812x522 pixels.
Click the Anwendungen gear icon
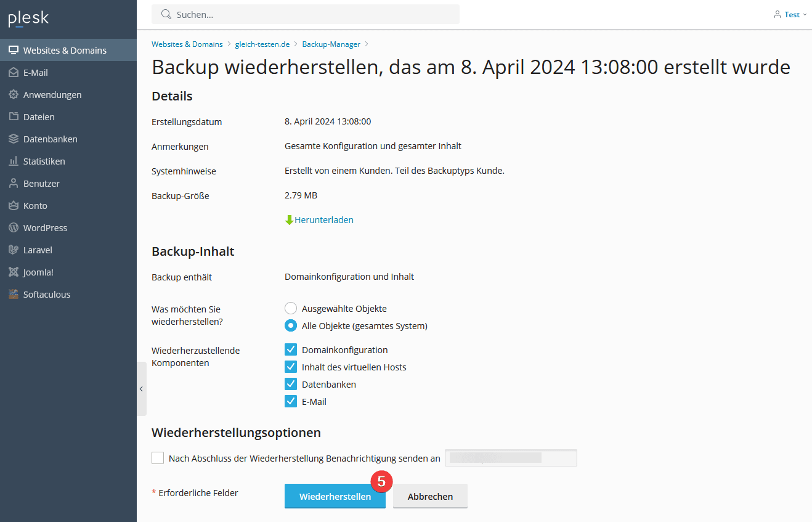click(14, 95)
